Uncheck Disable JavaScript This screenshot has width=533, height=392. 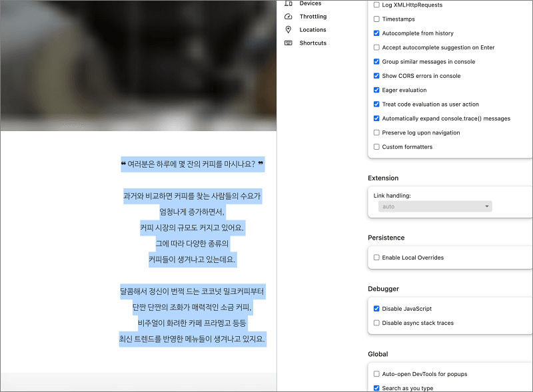(x=376, y=309)
